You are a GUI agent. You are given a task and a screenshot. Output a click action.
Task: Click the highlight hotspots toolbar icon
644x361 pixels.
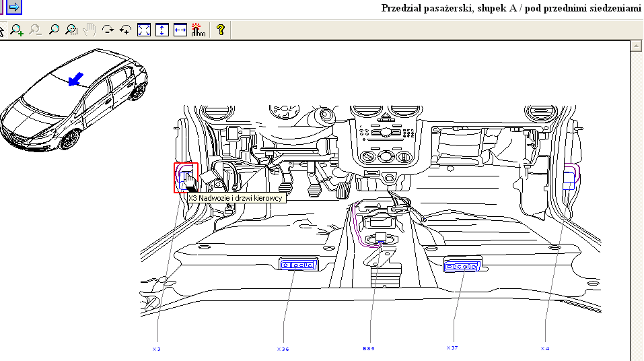tap(197, 30)
